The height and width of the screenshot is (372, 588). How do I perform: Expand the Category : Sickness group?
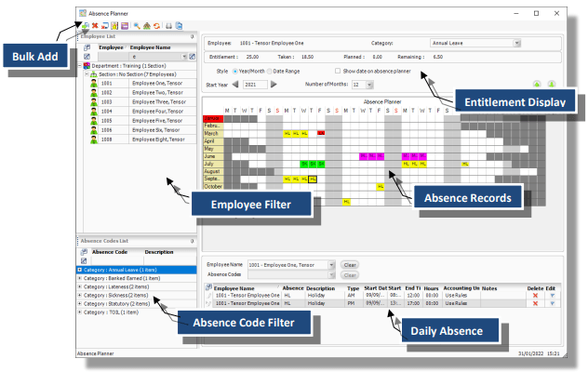tap(80, 295)
